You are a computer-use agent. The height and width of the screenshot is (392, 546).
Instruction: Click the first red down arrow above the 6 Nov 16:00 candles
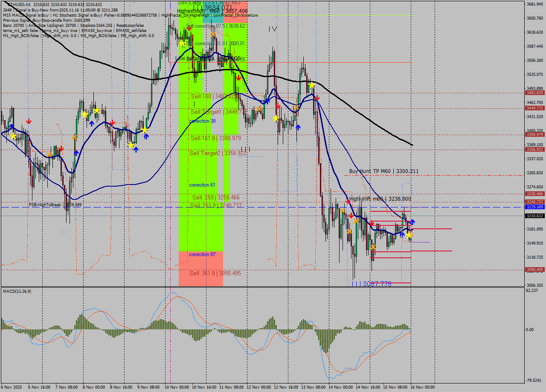[29, 121]
